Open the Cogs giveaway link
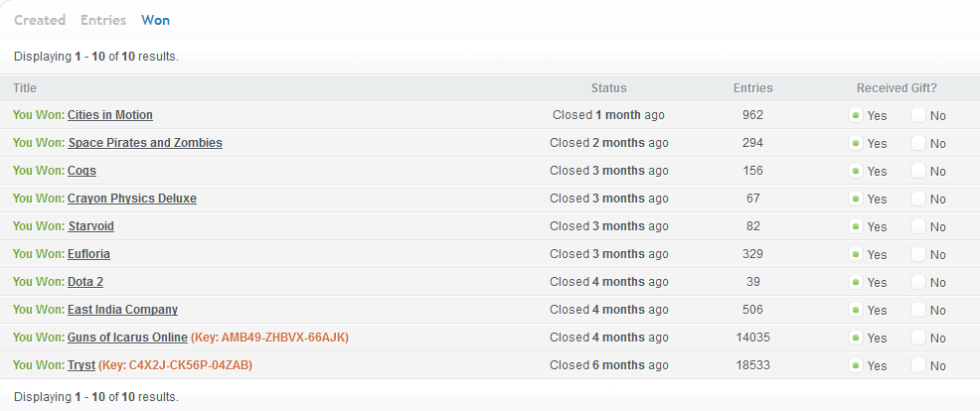The width and height of the screenshot is (980, 411). tap(82, 171)
